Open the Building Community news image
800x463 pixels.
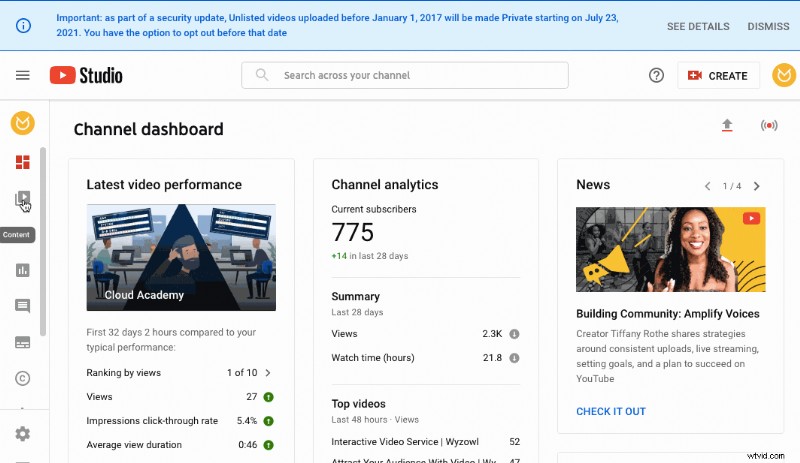pos(670,249)
